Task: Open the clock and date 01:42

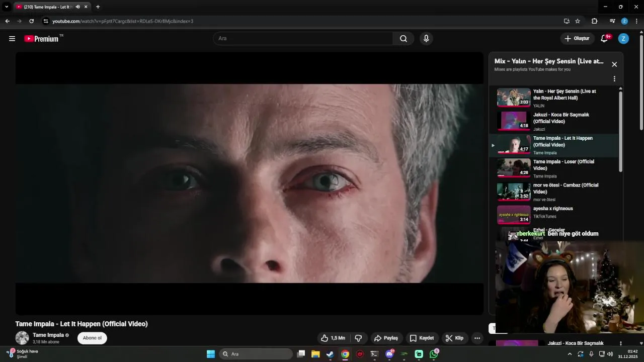Action: pyautogui.click(x=628, y=354)
